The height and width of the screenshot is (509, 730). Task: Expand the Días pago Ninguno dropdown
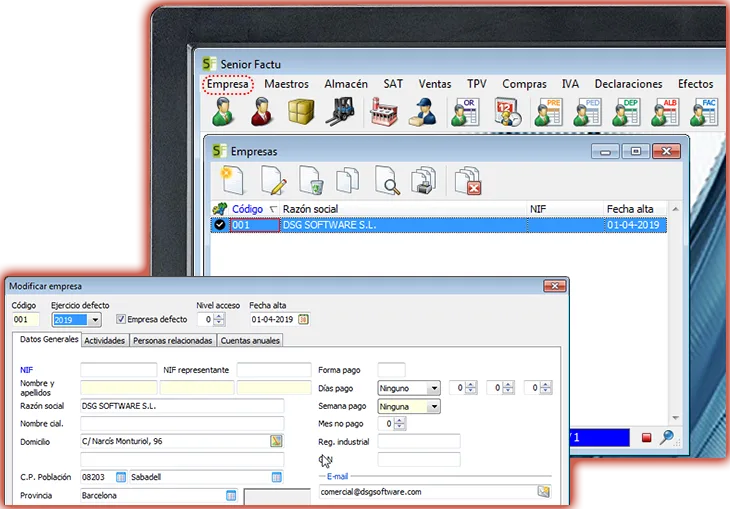[434, 388]
